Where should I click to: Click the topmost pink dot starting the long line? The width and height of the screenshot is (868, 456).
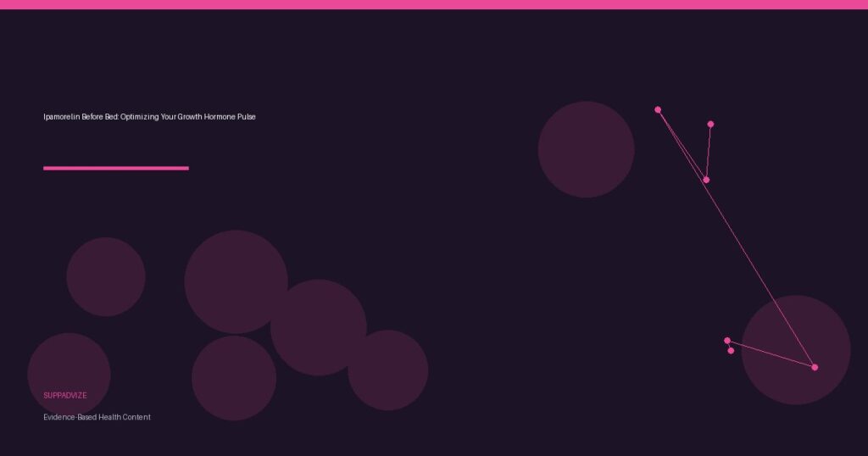point(658,109)
